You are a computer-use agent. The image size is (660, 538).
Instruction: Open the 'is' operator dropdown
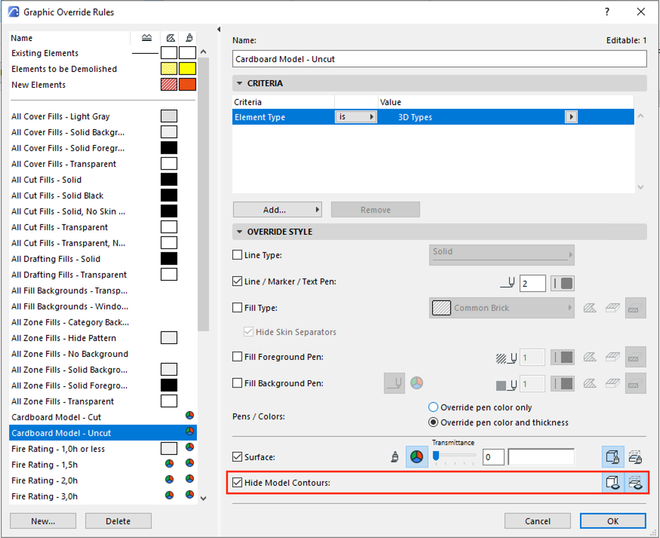356,117
